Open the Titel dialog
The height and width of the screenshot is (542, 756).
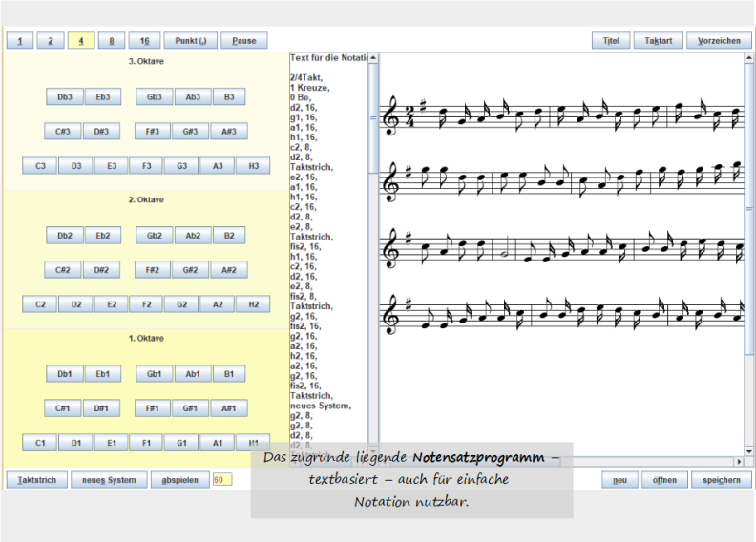pos(611,41)
